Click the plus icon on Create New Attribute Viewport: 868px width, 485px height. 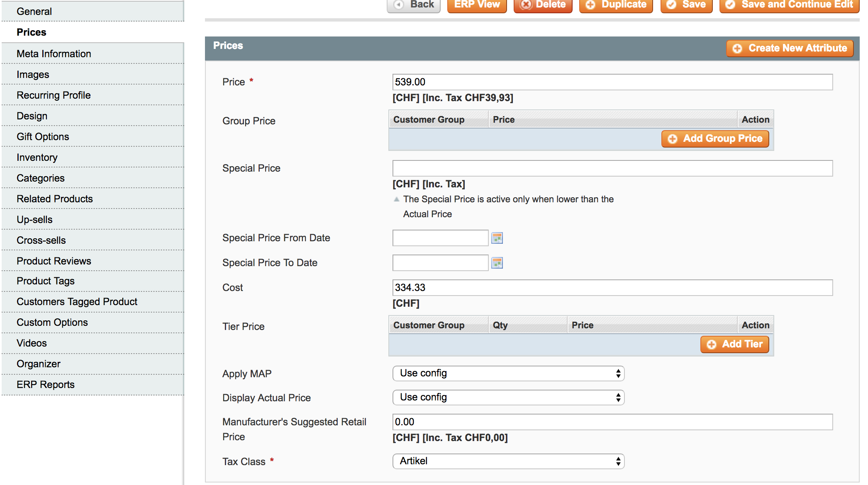pyautogui.click(x=737, y=48)
